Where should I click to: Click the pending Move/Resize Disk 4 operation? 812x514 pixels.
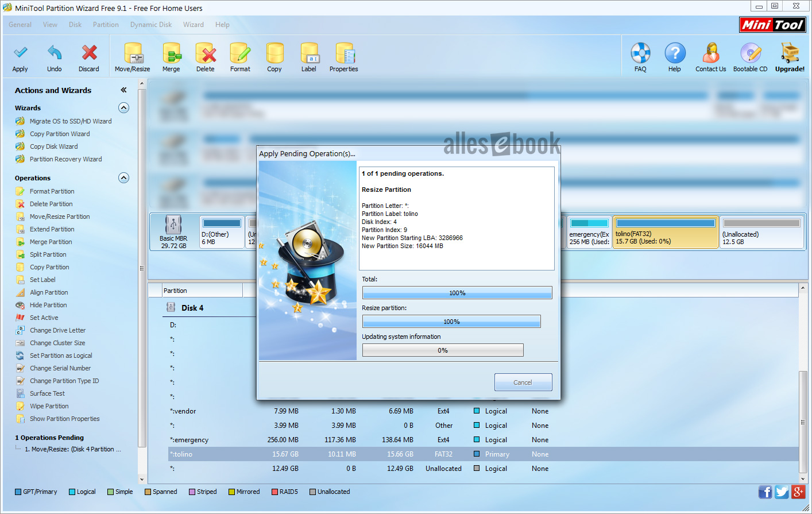pyautogui.click(x=73, y=449)
